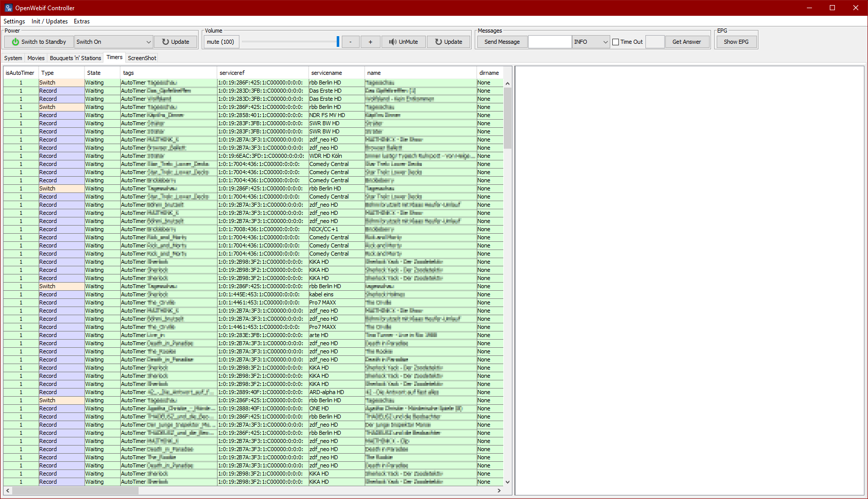Select the 'NICK/CC+1' servicename cell
This screenshot has width=868, height=499.
337,229
